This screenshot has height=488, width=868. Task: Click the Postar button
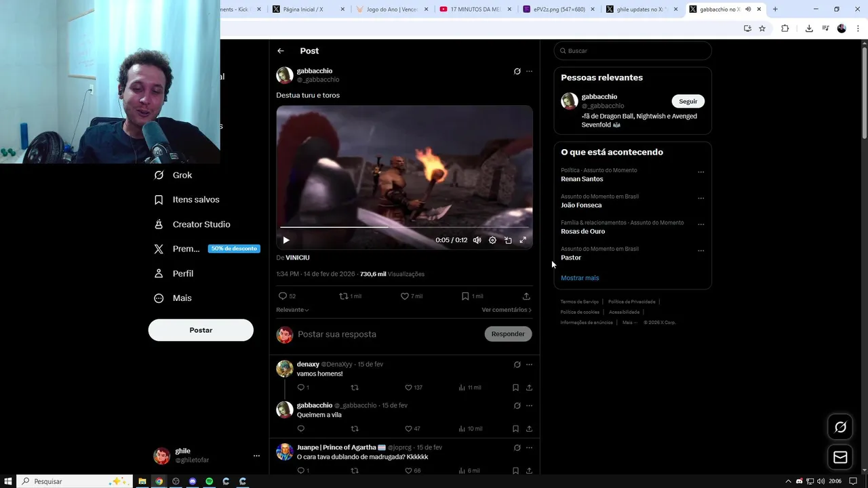pos(201,330)
